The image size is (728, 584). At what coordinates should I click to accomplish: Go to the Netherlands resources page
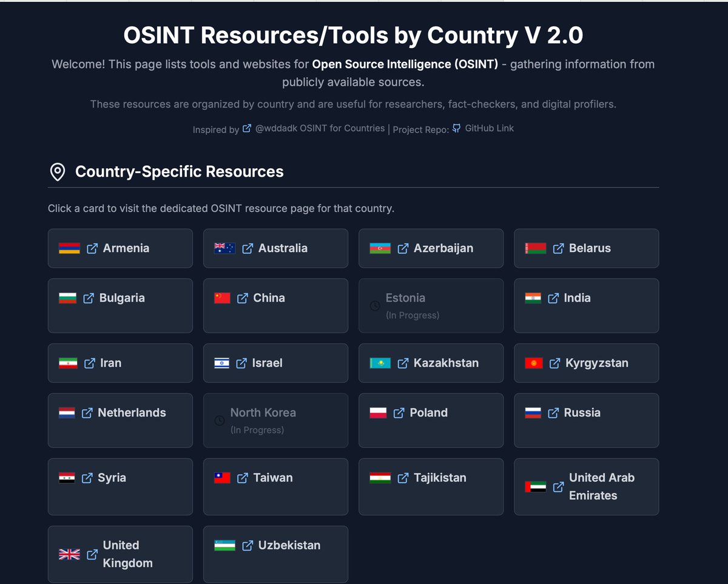(120, 420)
